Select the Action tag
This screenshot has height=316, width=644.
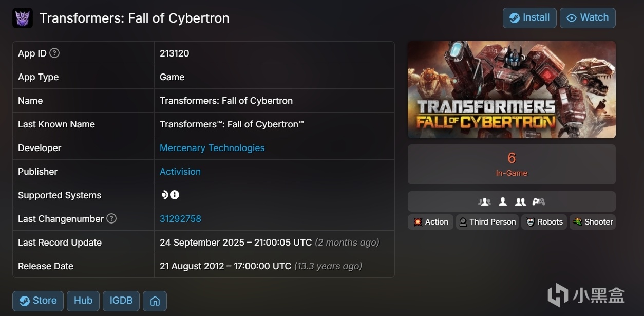[430, 222]
